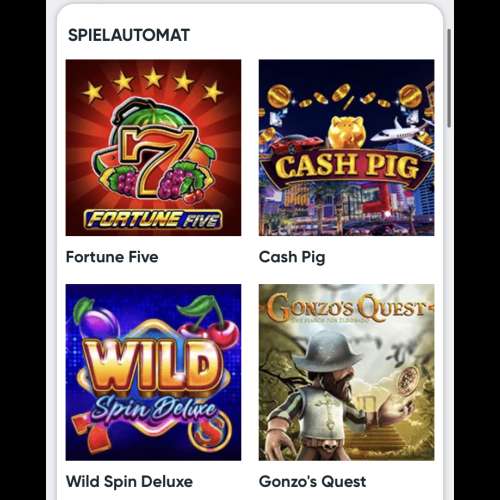Launch the Wild Spin Deluxe thumbnail
Screen dimensions: 500x500
point(153,372)
